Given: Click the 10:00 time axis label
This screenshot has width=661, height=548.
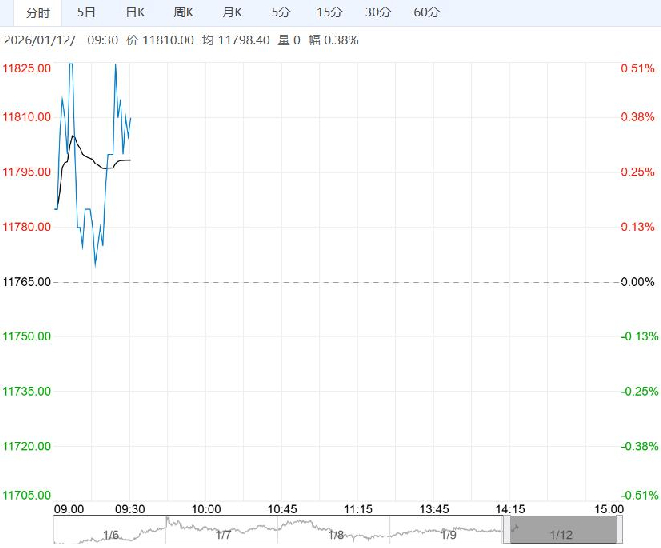Looking at the screenshot, I should click(x=206, y=509).
